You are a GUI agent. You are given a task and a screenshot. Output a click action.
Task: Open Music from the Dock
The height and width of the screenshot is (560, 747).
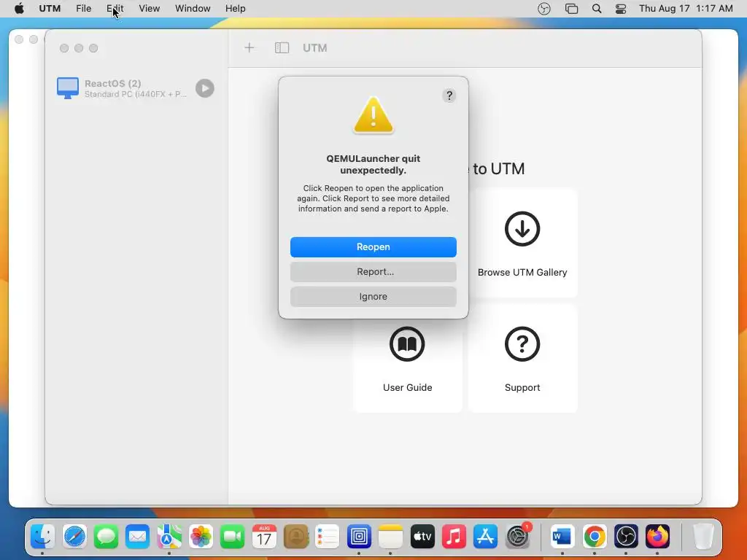454,537
